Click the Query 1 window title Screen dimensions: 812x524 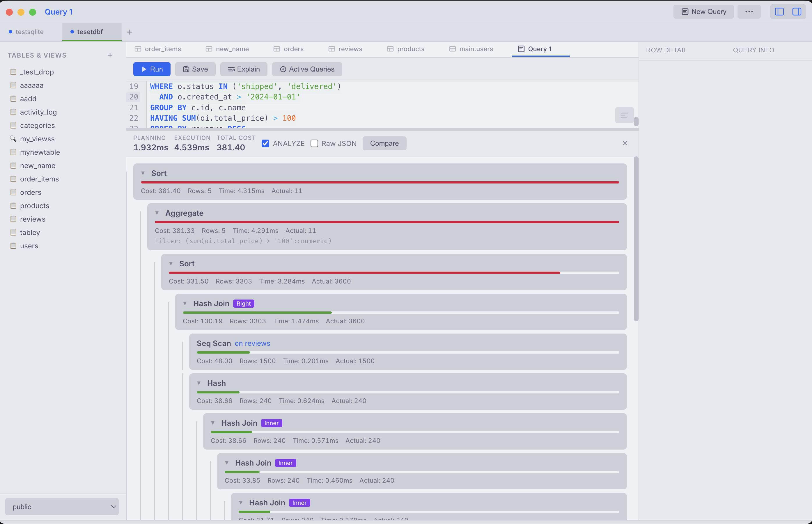tap(58, 12)
